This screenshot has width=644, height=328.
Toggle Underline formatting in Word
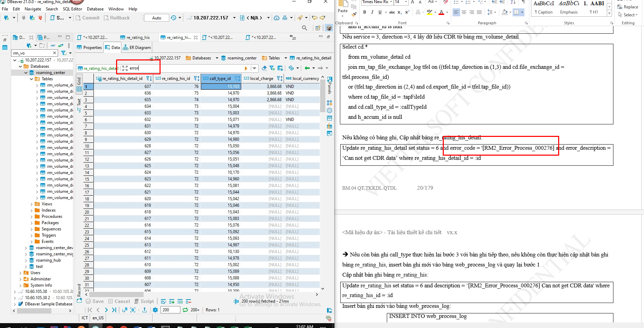380,12
